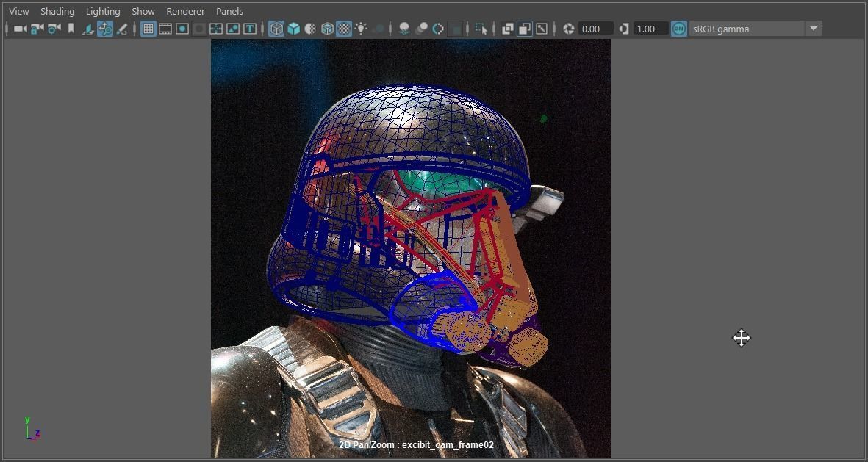This screenshot has height=462, width=868.
Task: Toggle the Safe Title icon
Action: click(x=250, y=29)
